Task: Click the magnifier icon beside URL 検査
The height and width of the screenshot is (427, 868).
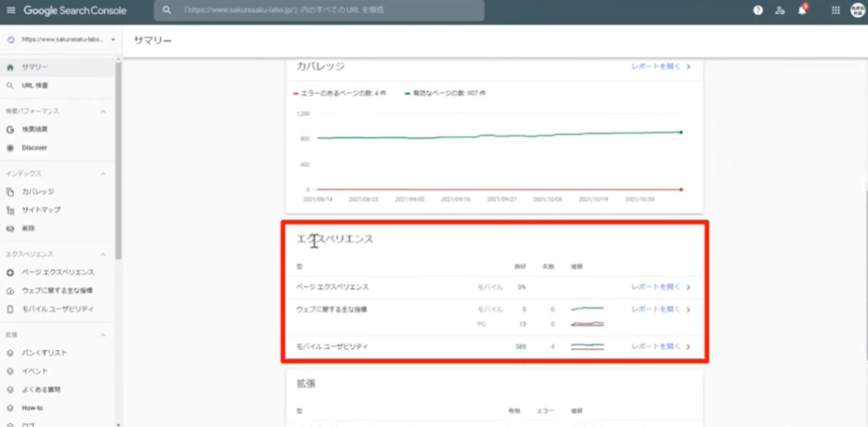Action: coord(10,86)
